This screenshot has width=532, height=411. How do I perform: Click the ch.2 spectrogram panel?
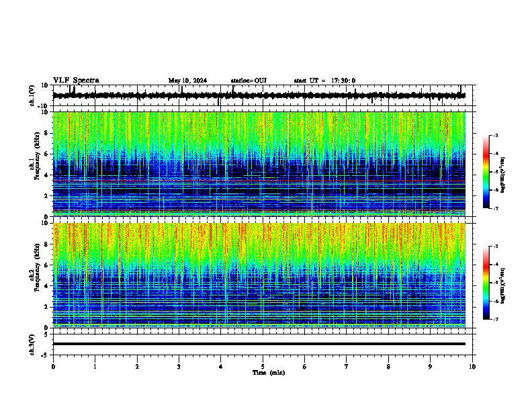click(259, 275)
